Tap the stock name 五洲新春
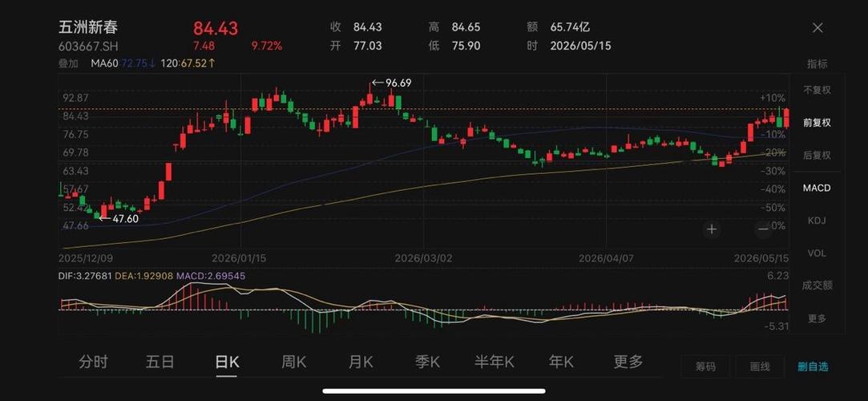 pos(89,27)
